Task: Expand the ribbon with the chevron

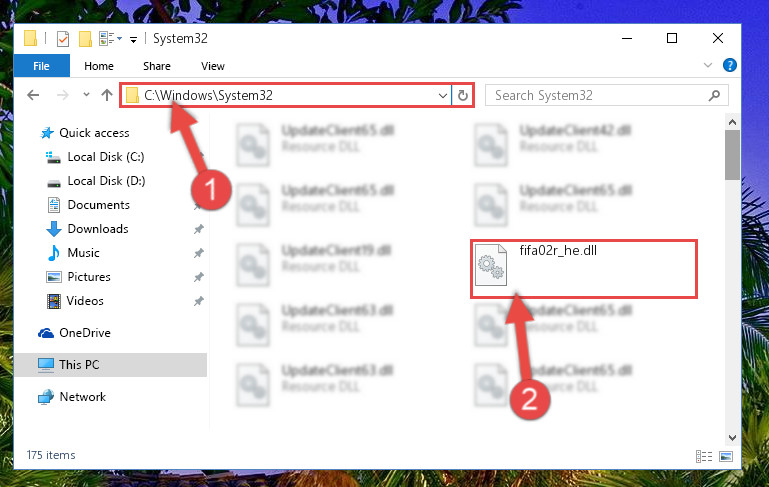Action: [x=708, y=65]
